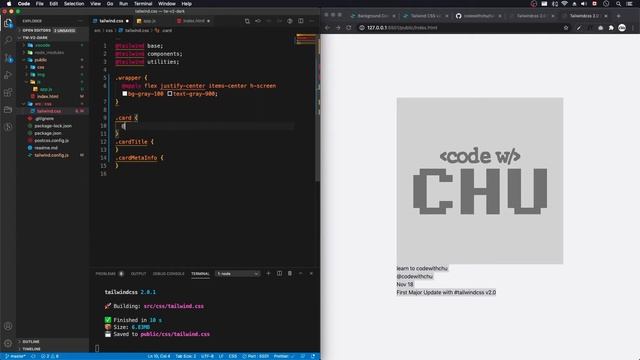This screenshot has height=360, width=640.
Task: Open tailwind.config.js in the Explorer
Action: pyautogui.click(x=51, y=155)
